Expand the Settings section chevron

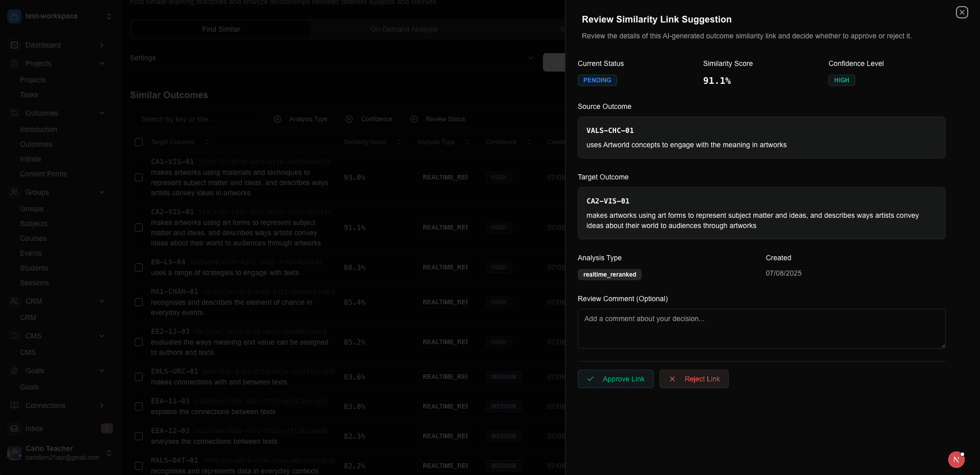click(x=531, y=58)
